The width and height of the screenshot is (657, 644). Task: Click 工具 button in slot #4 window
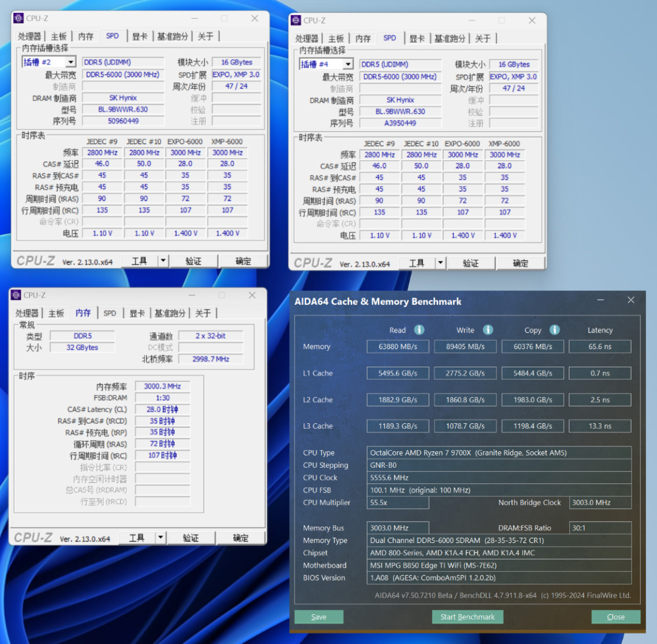point(417,263)
